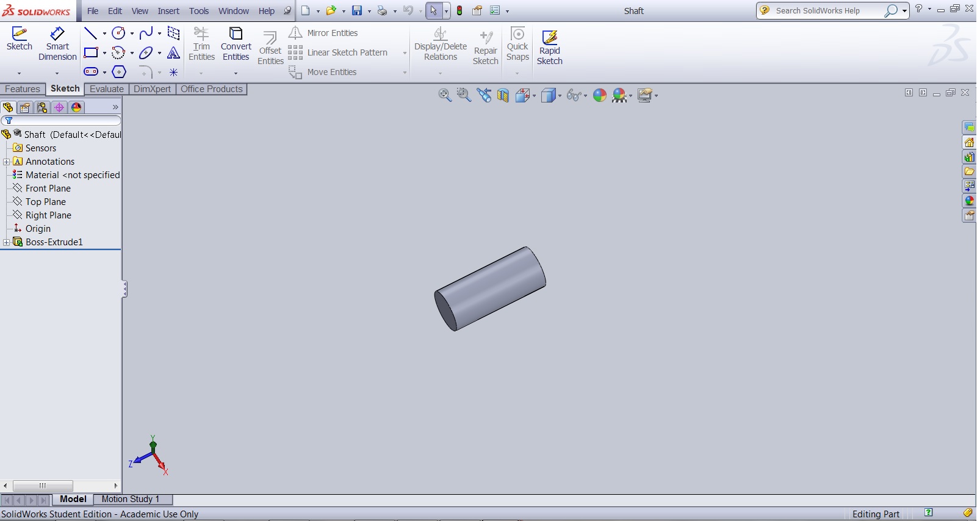Image resolution: width=980 pixels, height=521 pixels.
Task: Open the Hide/Show Items glasses dropdown
Action: point(585,96)
